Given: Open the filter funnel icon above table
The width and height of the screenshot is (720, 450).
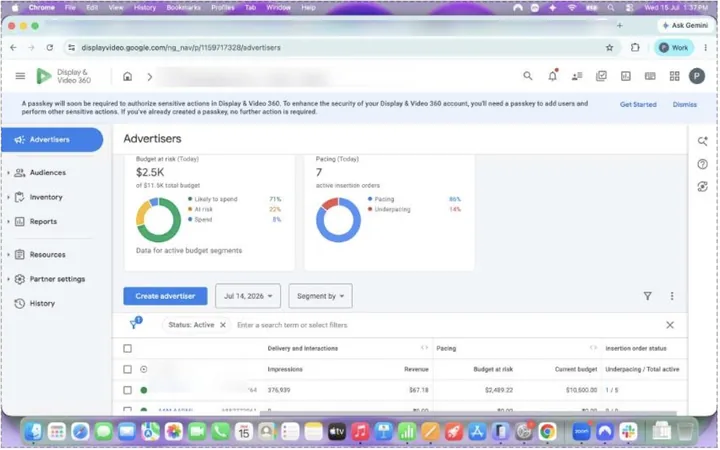Looking at the screenshot, I should 648,296.
